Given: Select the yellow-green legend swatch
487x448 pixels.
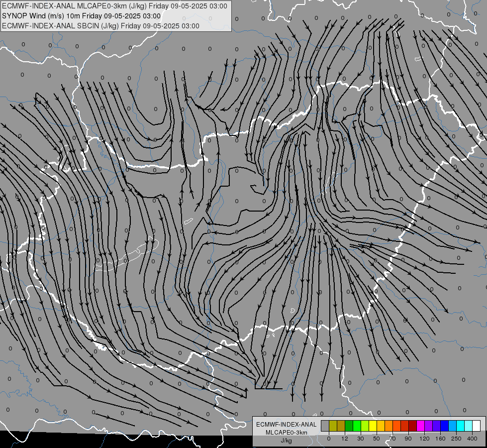Looking at the screenshot, I should (x=365, y=426).
